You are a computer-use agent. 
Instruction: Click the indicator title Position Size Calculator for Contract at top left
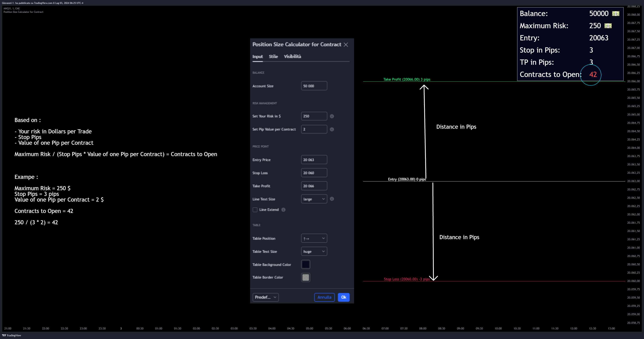tap(23, 12)
